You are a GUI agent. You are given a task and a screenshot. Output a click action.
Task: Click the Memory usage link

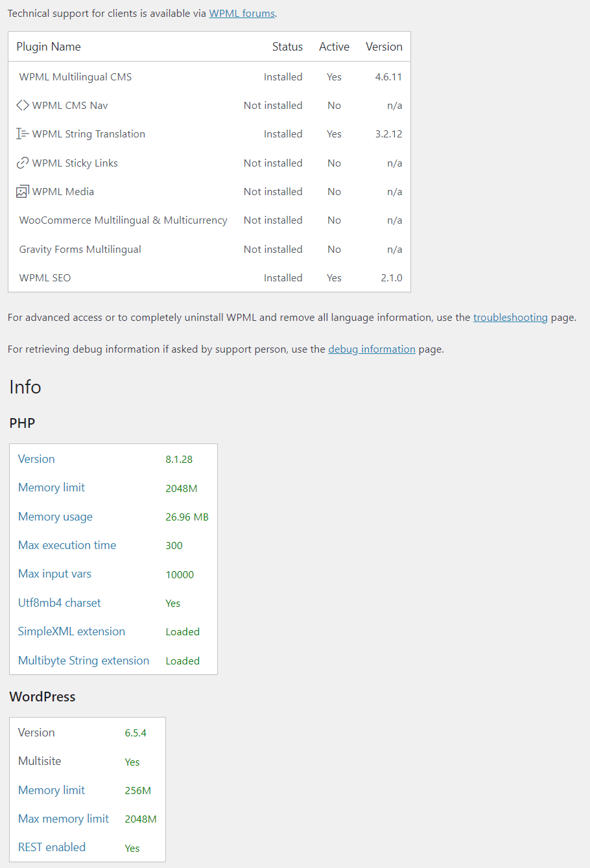point(55,517)
